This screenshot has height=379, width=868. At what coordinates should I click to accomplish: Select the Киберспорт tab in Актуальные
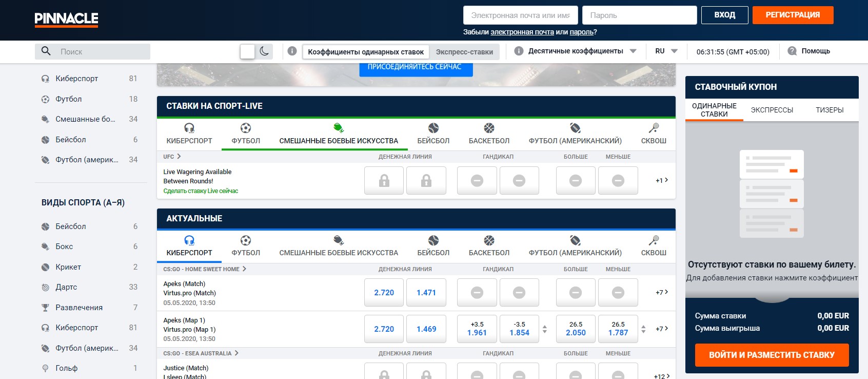click(189, 246)
